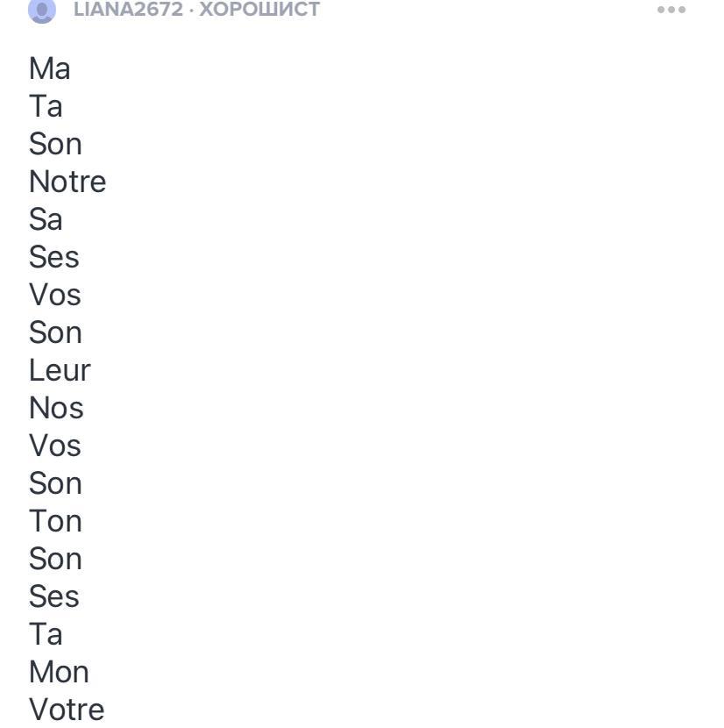Select the word Notre in the answer
Image resolution: width=724 pixels, height=728 pixels.
(x=67, y=182)
